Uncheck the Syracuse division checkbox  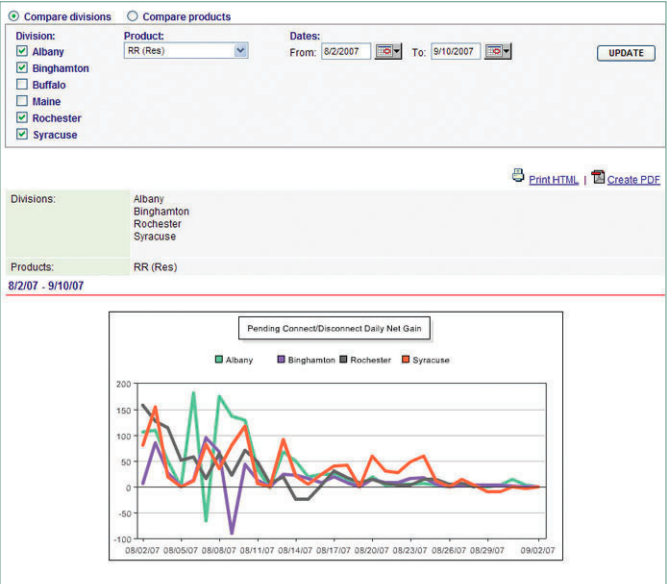22,134
